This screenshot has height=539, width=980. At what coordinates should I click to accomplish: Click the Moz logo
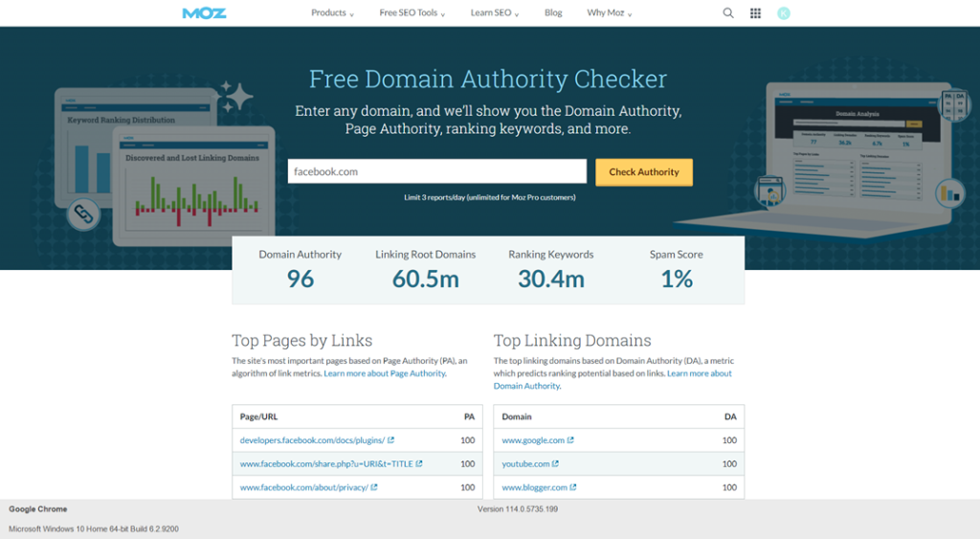coord(204,13)
